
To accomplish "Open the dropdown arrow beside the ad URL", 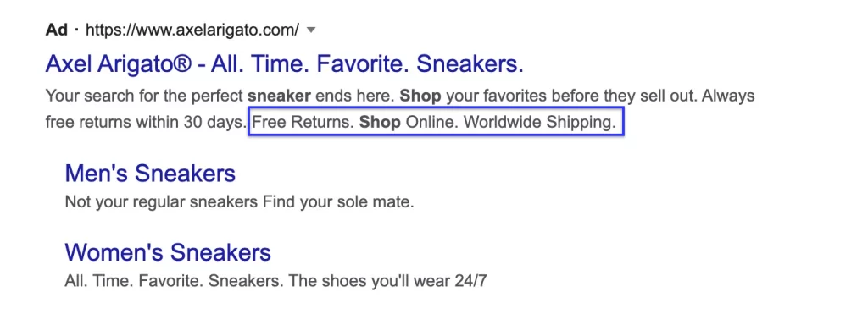I will (311, 30).
